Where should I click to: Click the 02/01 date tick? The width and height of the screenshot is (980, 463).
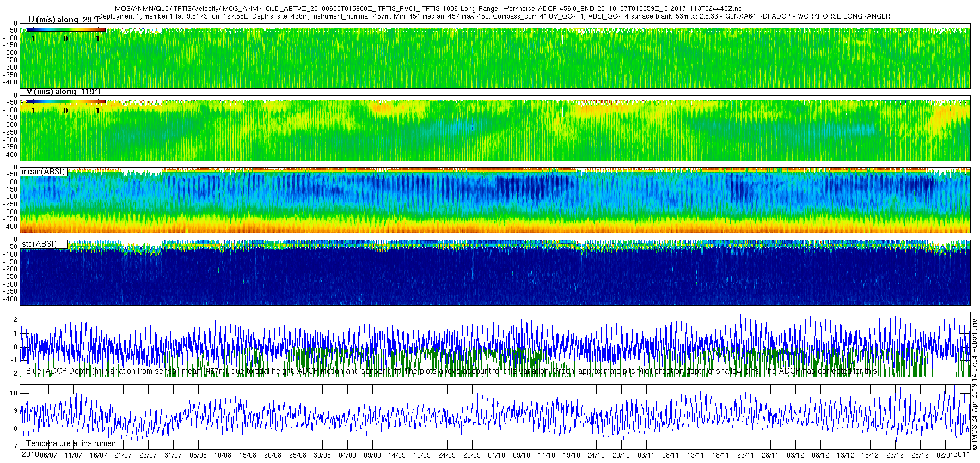[945, 455]
